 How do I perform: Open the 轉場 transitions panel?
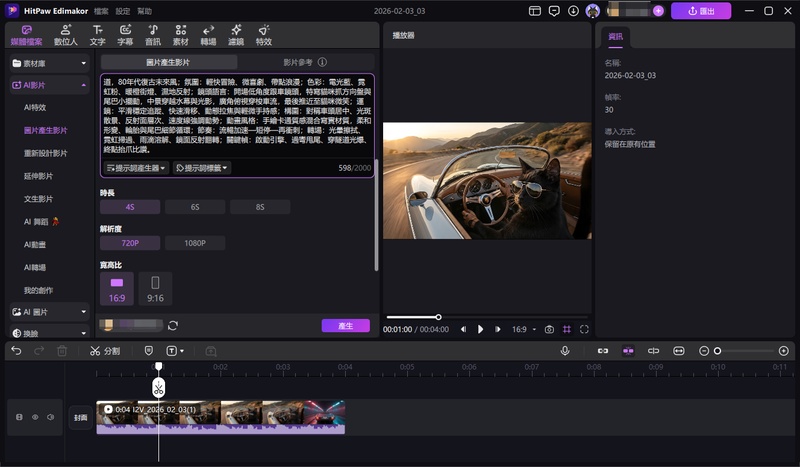point(208,35)
